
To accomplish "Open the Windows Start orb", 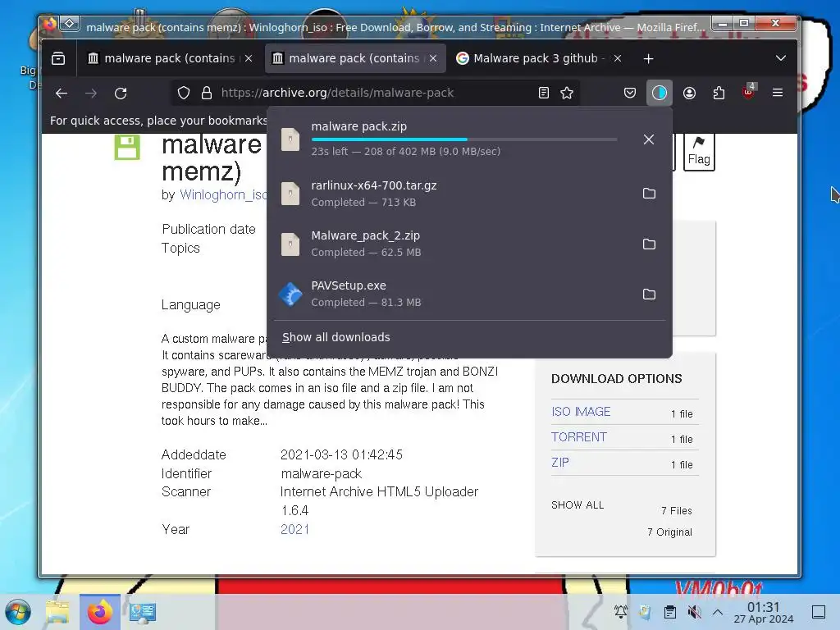I will [x=18, y=612].
